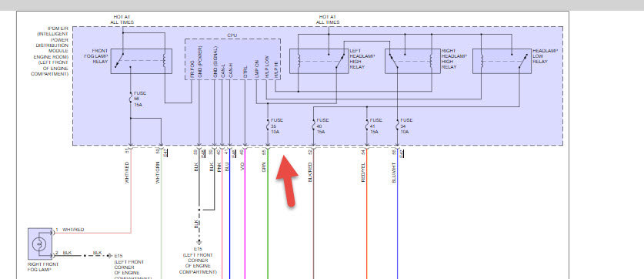Screen dimensions: 644x279
Task: Click 'HOT AT ALL TIMES' above headlamp relays
Action: (329, 19)
